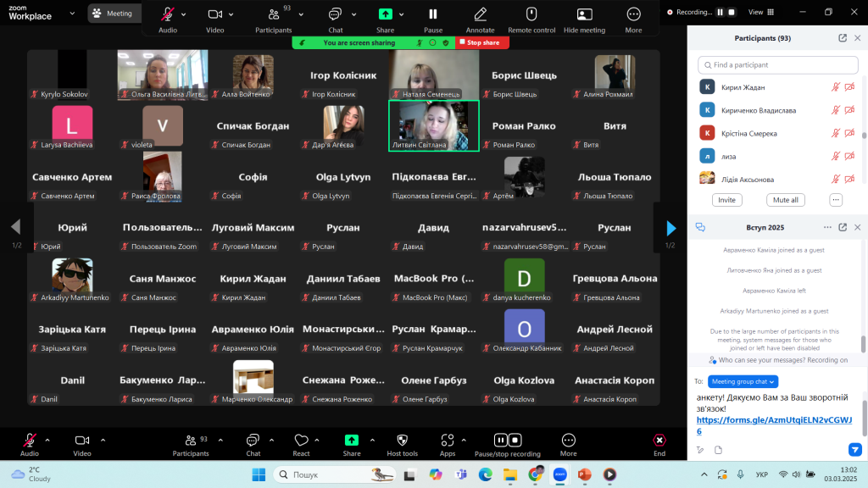Click the Mute all button
Screen dimensions: 868x488
pyautogui.click(x=786, y=200)
